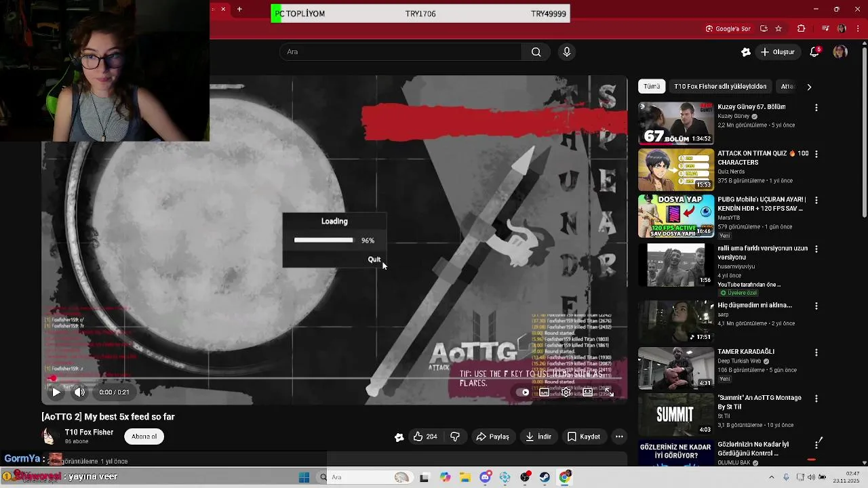Start voice search with microphone

(x=567, y=52)
